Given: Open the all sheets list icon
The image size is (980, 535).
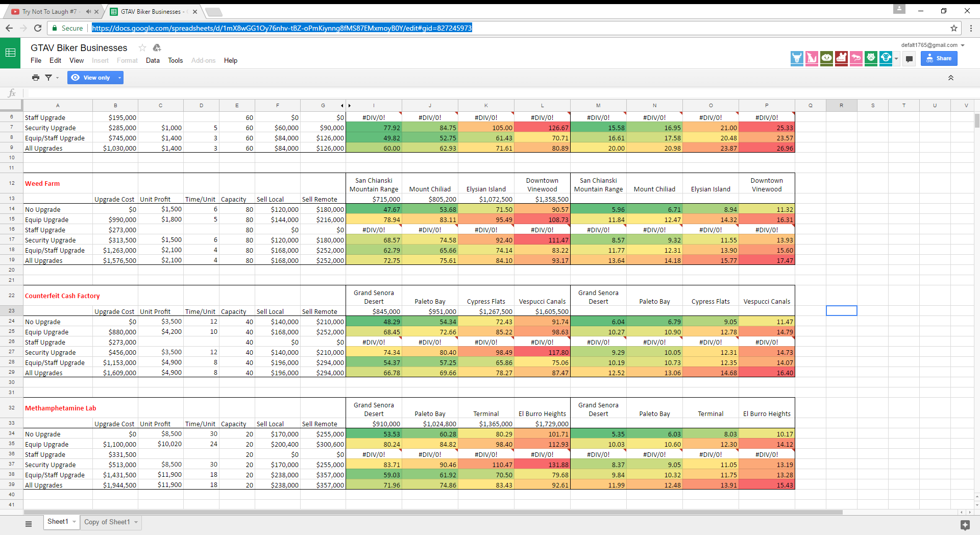Looking at the screenshot, I should tap(29, 523).
